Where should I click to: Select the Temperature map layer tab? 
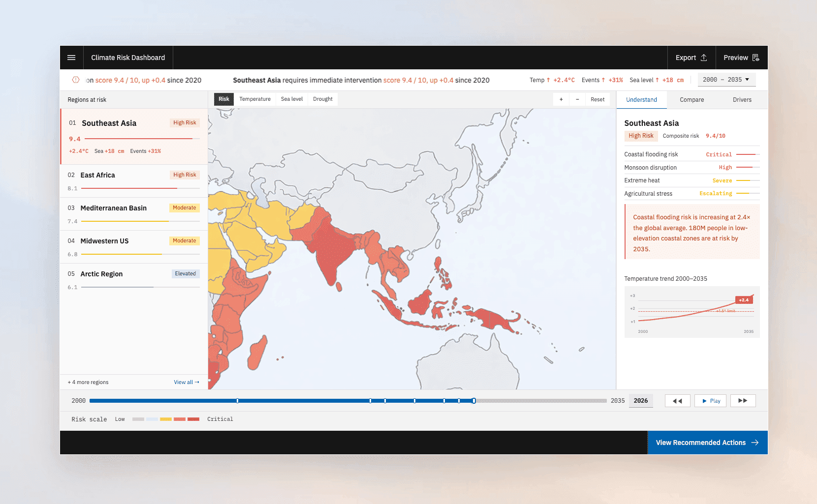coord(255,99)
